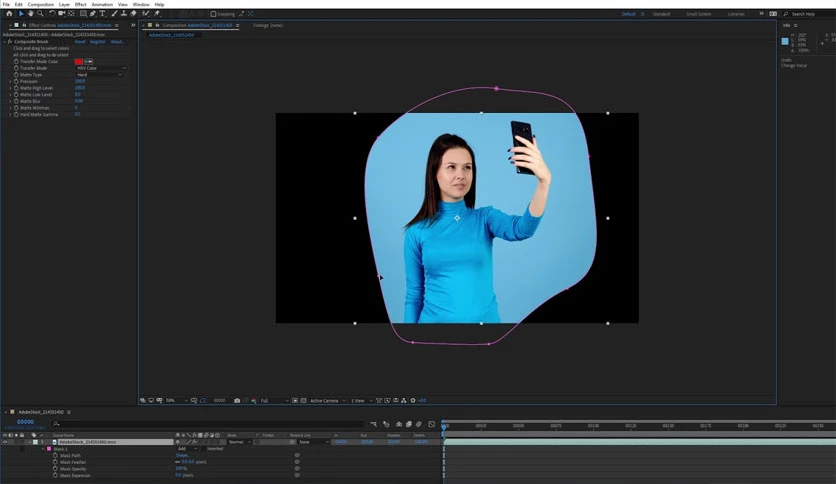Toggle the Motion Blur enable icon in timeline
Image resolution: width=836 pixels, height=484 pixels.
coord(419,424)
